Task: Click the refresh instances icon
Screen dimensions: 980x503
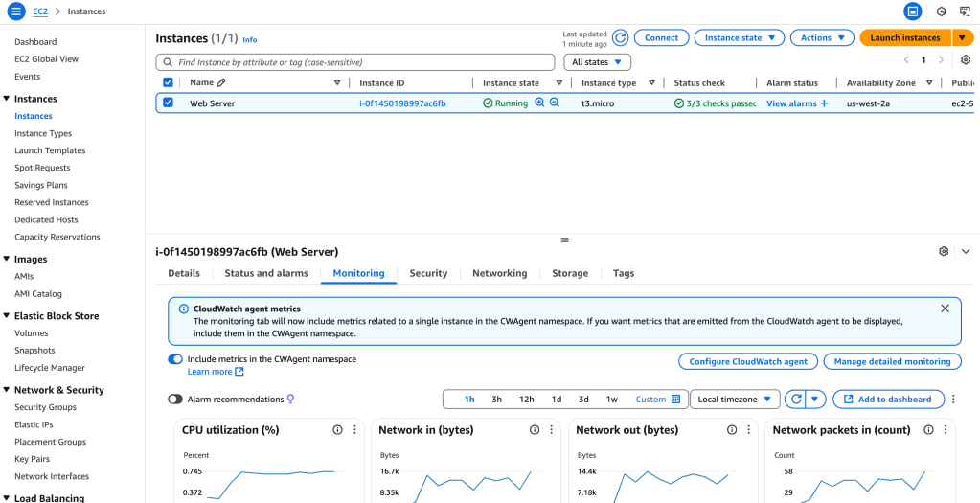Action: pyautogui.click(x=620, y=38)
